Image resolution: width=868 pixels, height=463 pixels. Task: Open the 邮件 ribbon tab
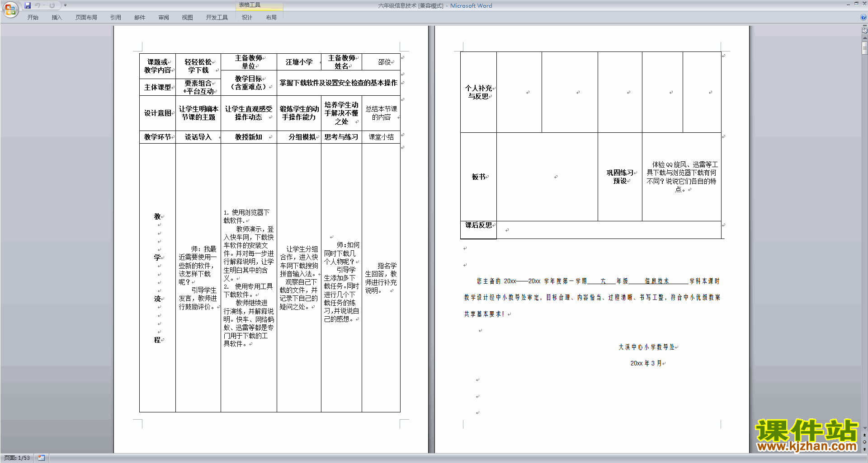(x=140, y=17)
